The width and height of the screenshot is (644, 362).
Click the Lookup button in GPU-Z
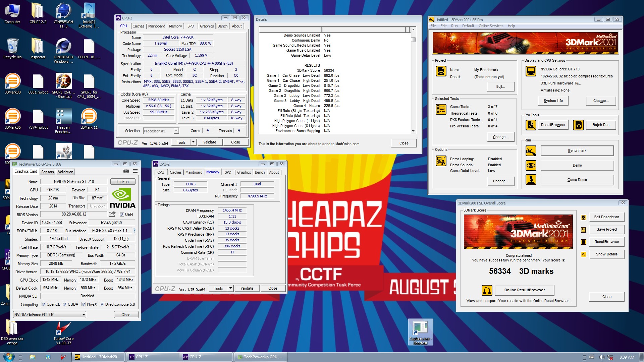coord(122,182)
